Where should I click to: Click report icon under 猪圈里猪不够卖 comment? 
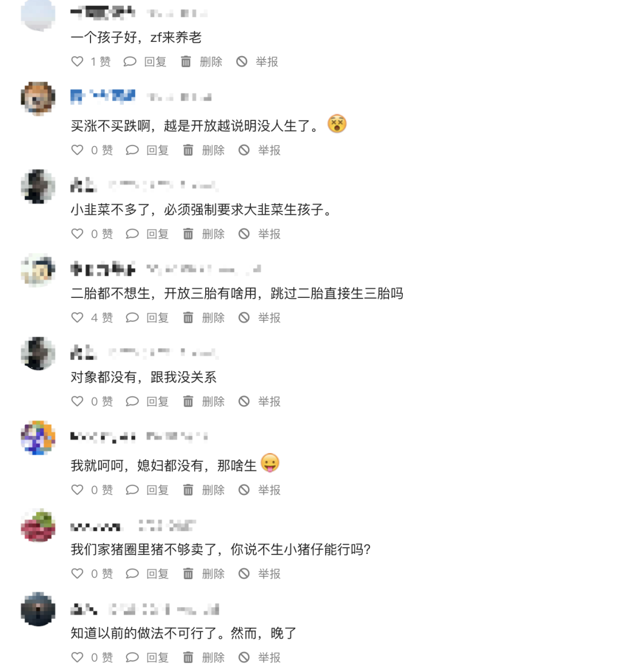click(244, 573)
